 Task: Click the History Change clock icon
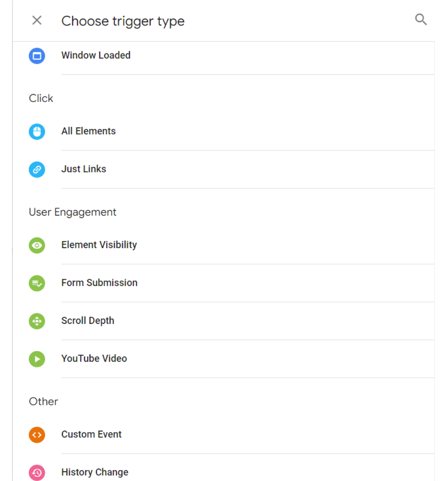coord(37,473)
